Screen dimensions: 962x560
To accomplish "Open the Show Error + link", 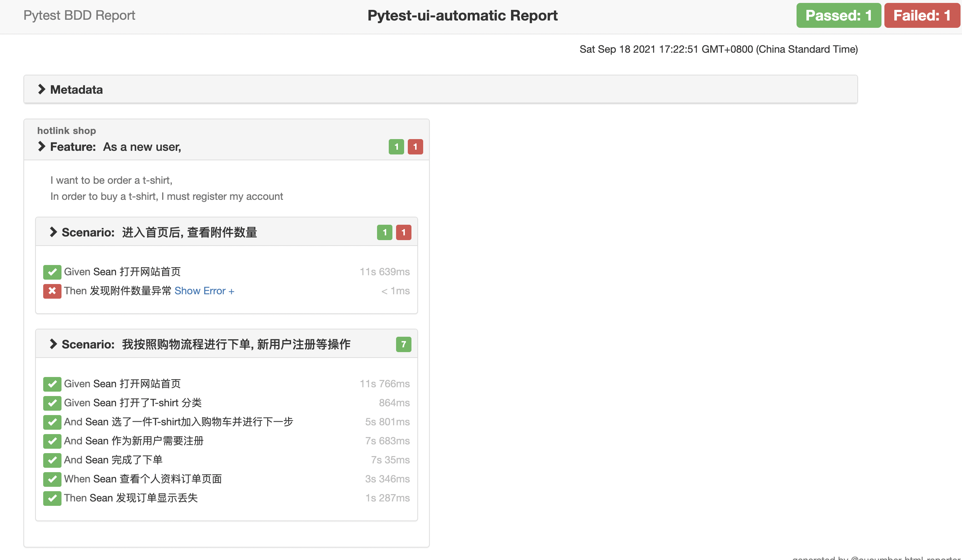I will [204, 291].
